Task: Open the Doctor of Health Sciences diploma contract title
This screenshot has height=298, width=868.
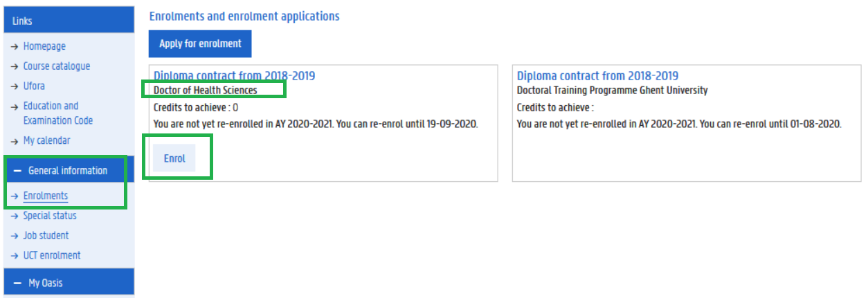Action: 234,75
